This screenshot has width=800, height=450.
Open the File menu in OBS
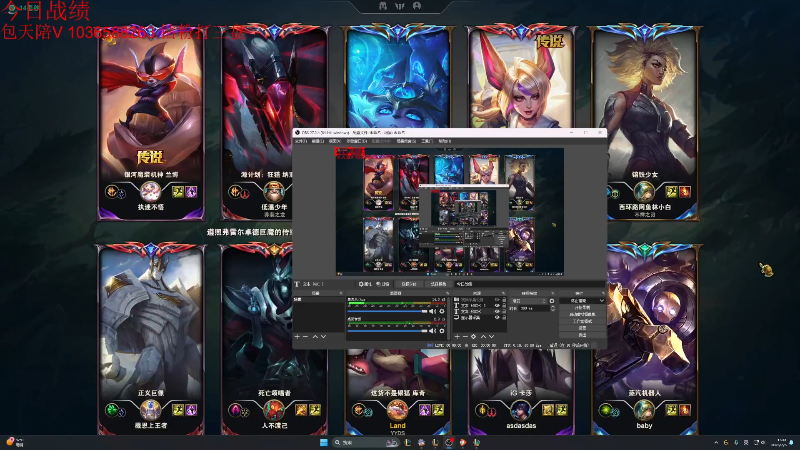click(x=301, y=141)
